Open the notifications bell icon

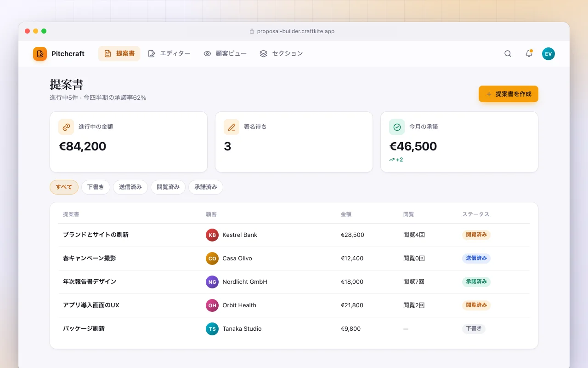point(529,54)
